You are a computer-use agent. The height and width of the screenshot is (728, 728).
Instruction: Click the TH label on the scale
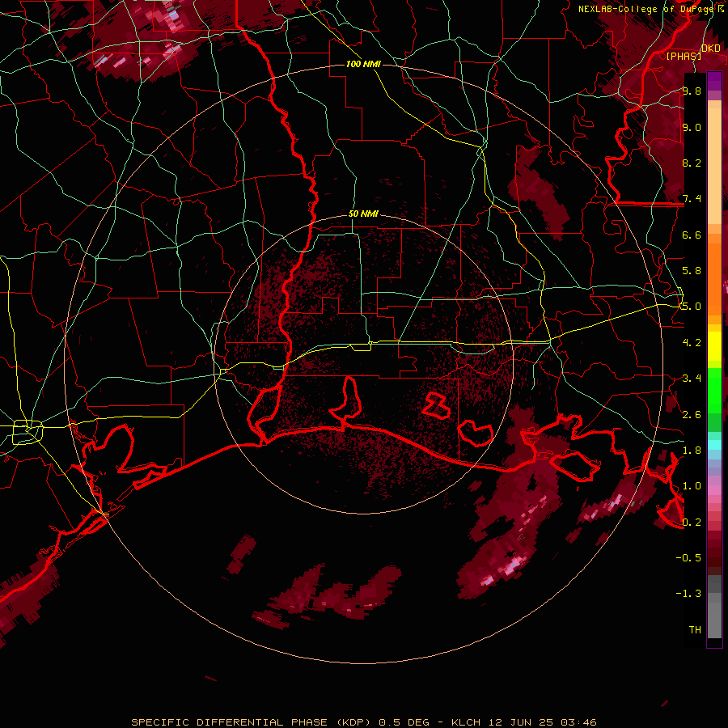pos(695,629)
